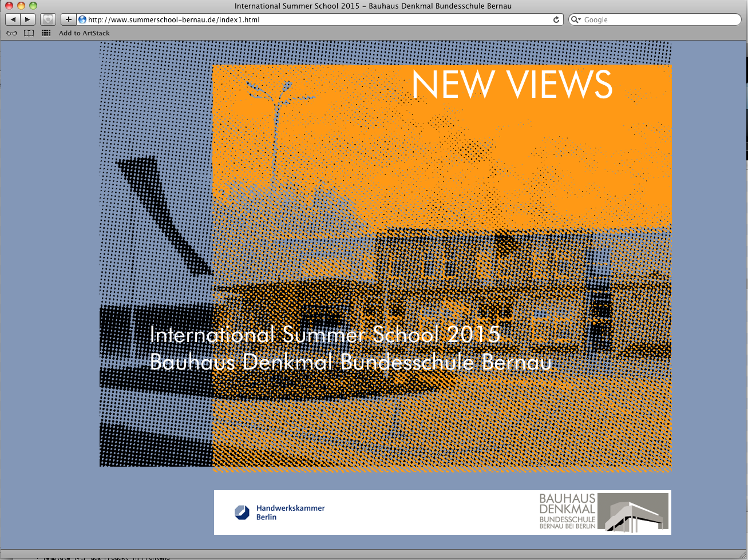The width and height of the screenshot is (748, 560).
Task: Go back with the left arrow button
Action: (13, 19)
